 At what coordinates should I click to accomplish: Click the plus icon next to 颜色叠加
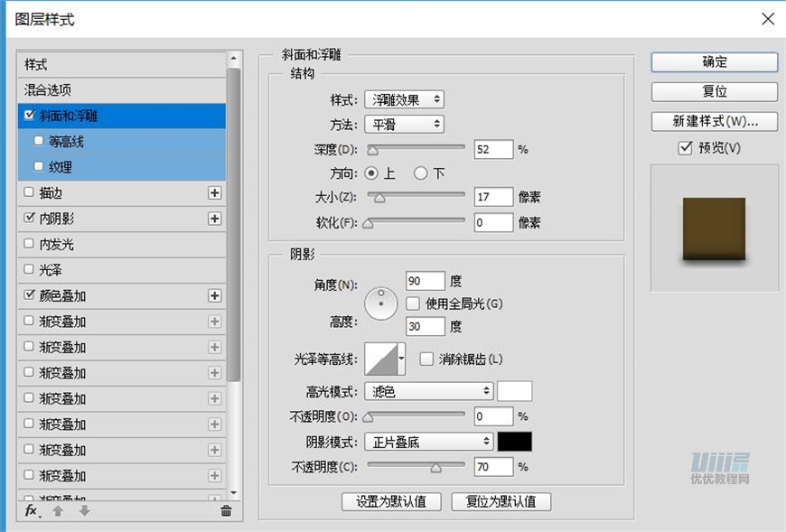214,295
